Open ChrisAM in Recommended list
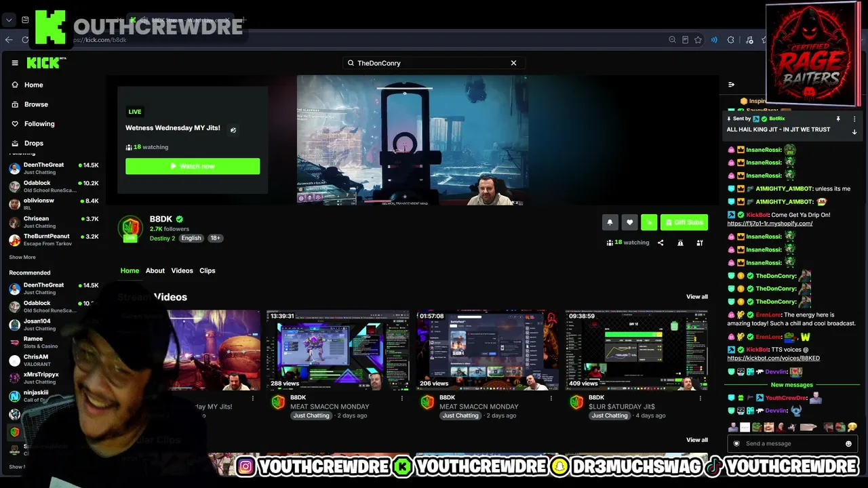 pos(53,361)
